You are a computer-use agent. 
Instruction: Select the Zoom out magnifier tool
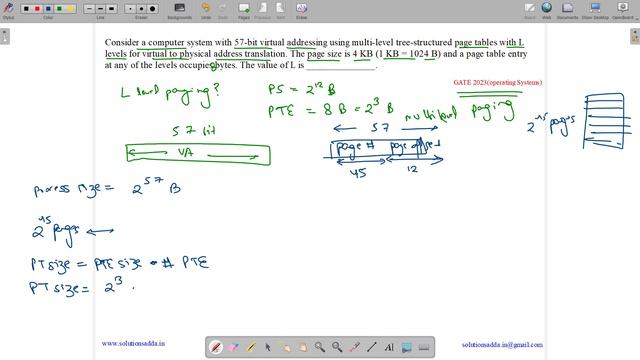point(337,347)
